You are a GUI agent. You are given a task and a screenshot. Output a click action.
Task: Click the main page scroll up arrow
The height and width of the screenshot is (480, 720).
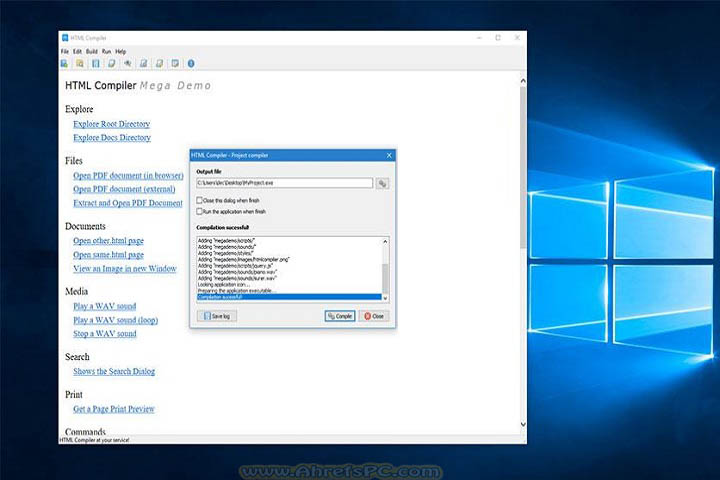pyautogui.click(x=523, y=81)
